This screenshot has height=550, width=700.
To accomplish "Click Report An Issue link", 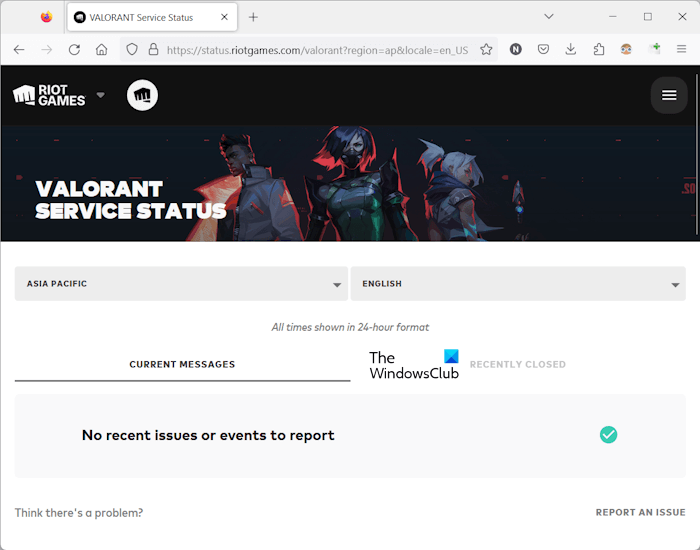I will tap(641, 512).
